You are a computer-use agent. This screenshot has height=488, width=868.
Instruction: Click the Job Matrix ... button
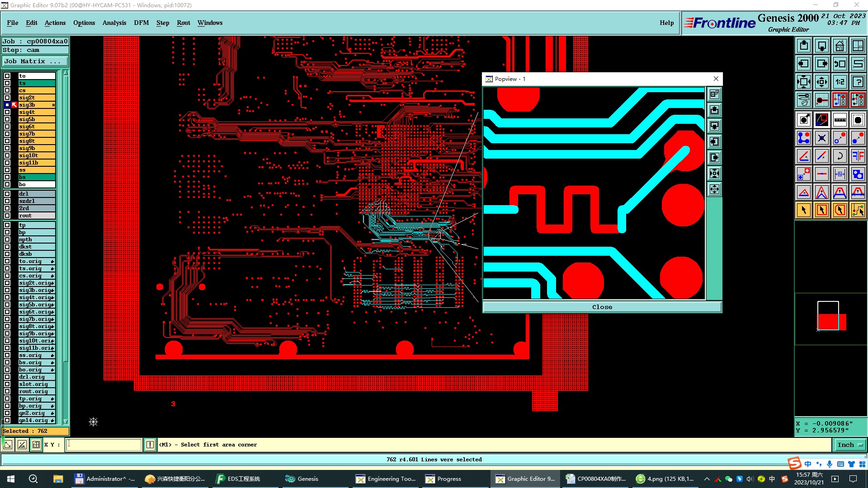point(36,61)
